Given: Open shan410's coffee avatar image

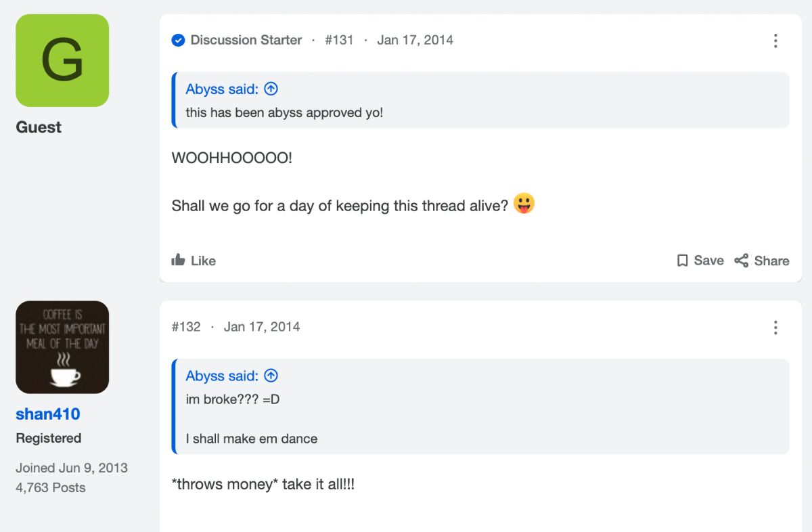Looking at the screenshot, I should (x=62, y=347).
